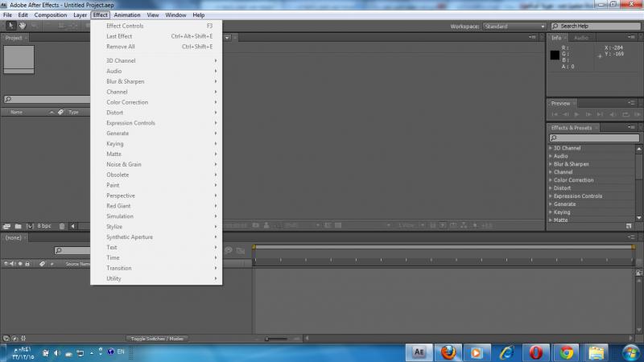This screenshot has height=362, width=644.
Task: Create new animation preset icon in Effects panel
Action: 629,226
